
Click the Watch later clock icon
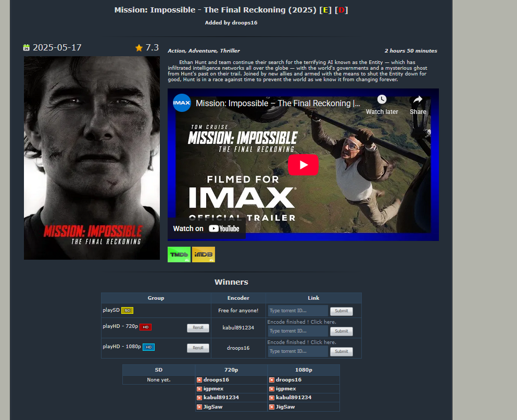[382, 99]
